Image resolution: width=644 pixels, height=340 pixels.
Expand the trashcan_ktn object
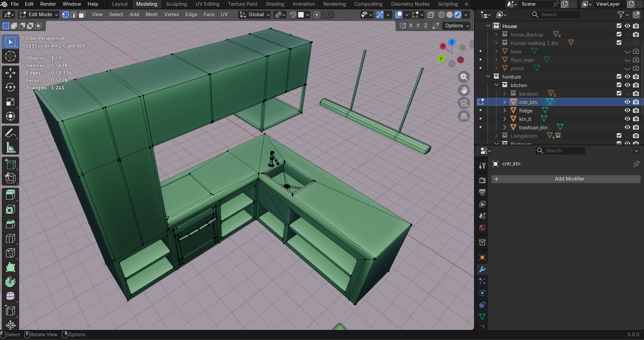coord(505,127)
